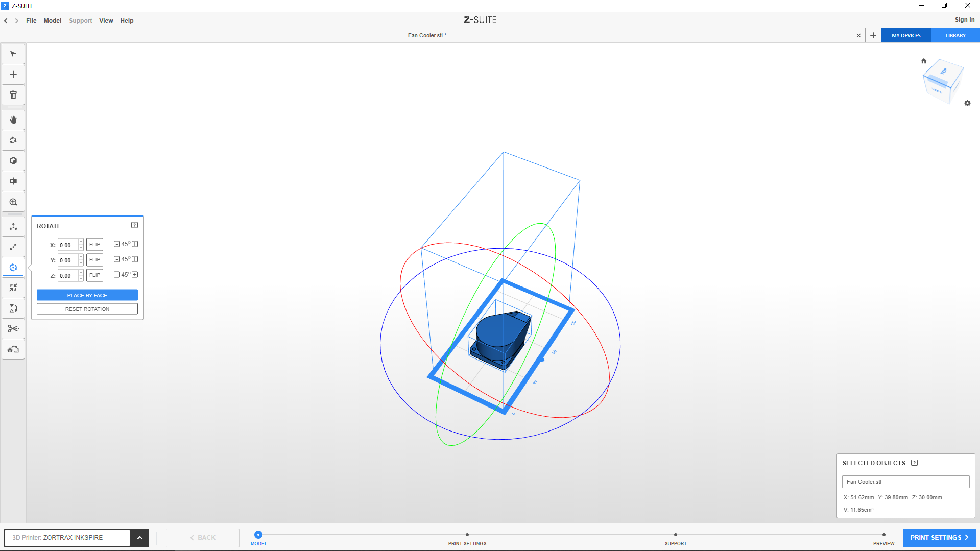This screenshot has height=551, width=980.
Task: Select the move model tool
Action: pos(13,227)
